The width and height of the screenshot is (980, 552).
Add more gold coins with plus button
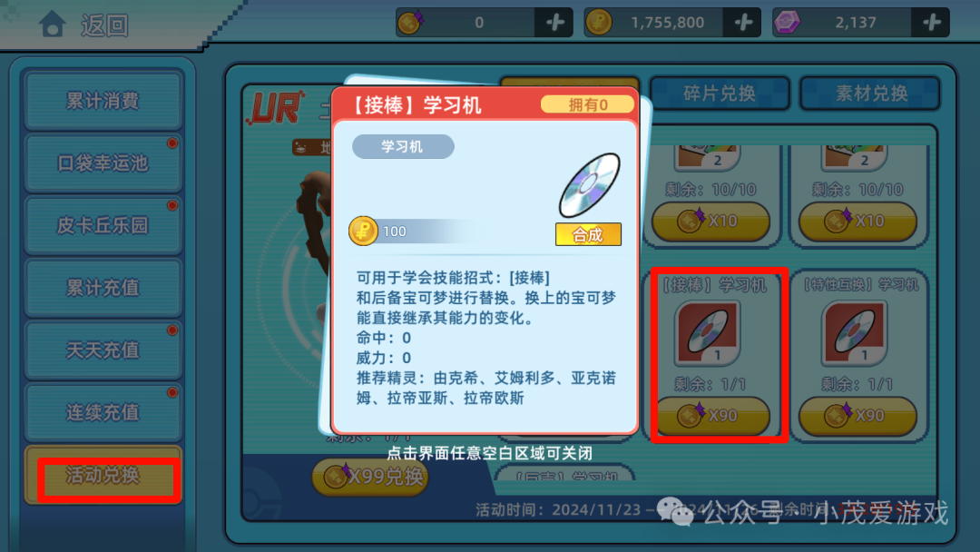click(742, 23)
